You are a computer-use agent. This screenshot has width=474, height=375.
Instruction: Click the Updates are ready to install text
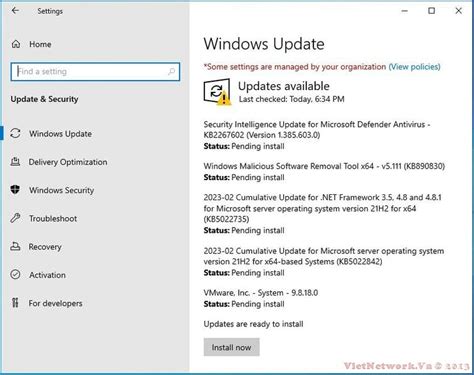[x=253, y=324]
